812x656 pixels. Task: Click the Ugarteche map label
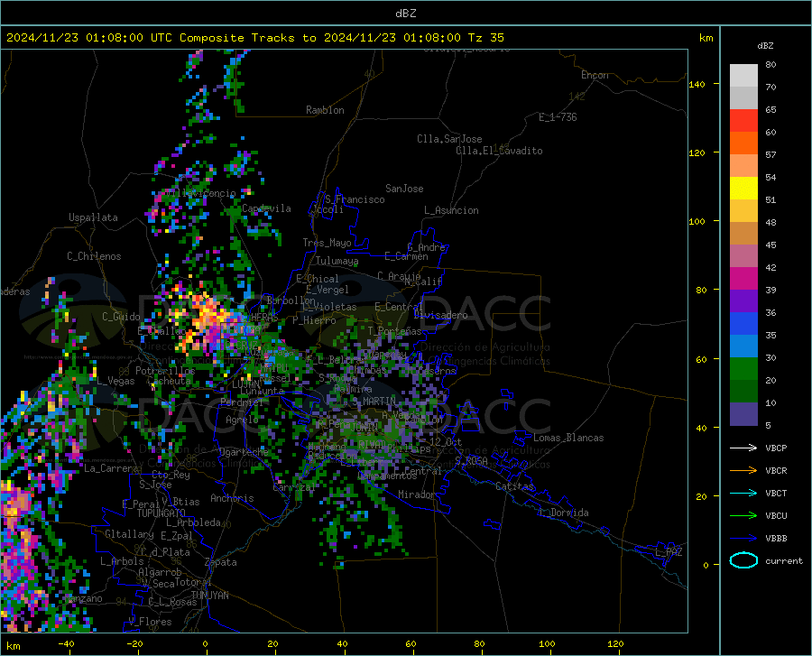click(244, 452)
